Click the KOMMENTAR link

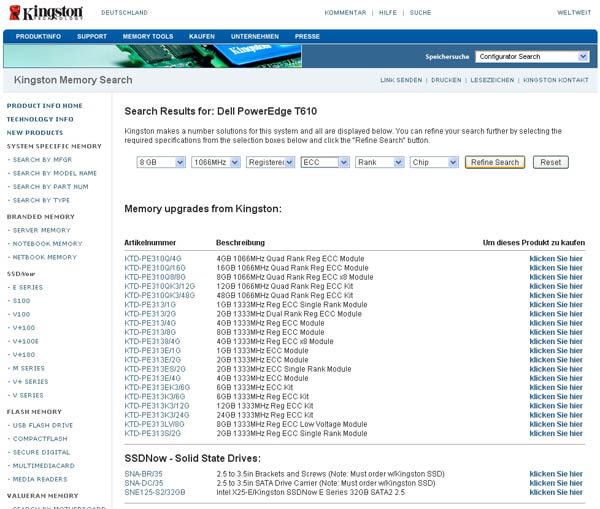coord(345,13)
